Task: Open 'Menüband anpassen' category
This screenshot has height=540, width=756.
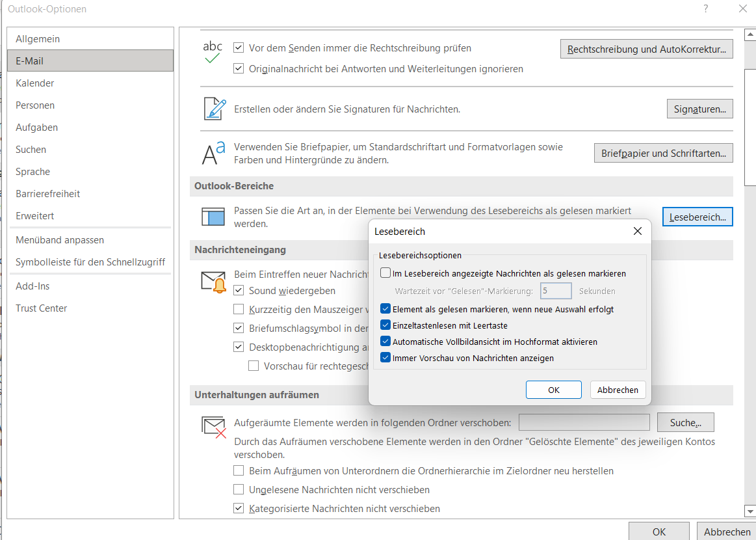Action: click(x=90, y=240)
